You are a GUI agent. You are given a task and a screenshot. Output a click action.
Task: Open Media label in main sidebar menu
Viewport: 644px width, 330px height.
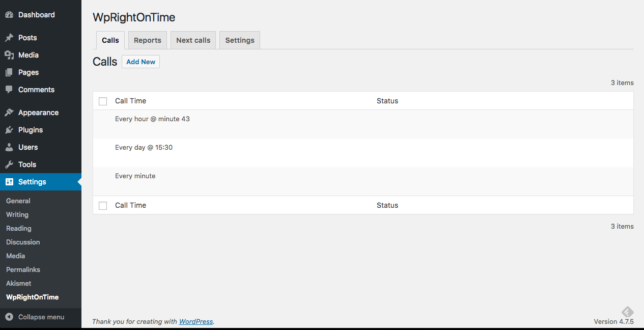[29, 55]
